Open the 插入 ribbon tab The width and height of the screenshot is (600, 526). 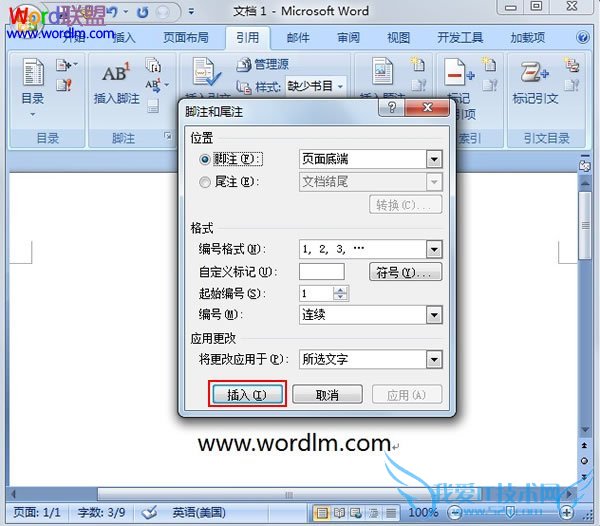pos(124,38)
